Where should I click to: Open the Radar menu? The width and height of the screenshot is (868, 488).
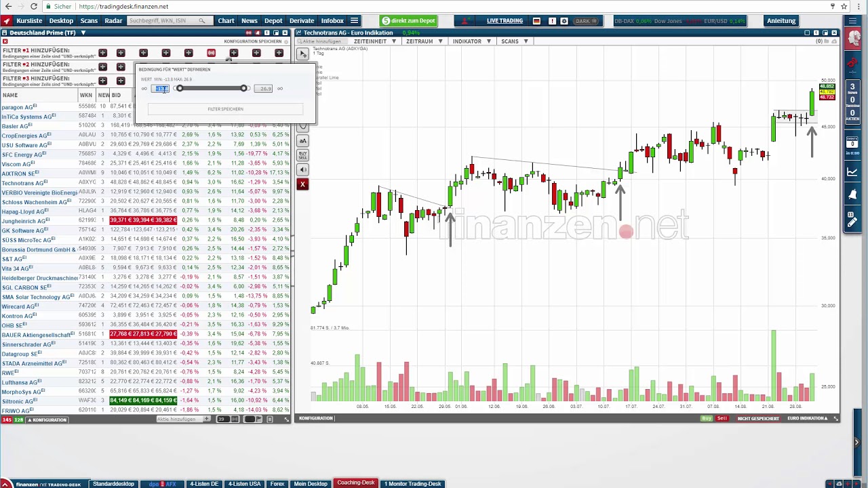point(113,21)
